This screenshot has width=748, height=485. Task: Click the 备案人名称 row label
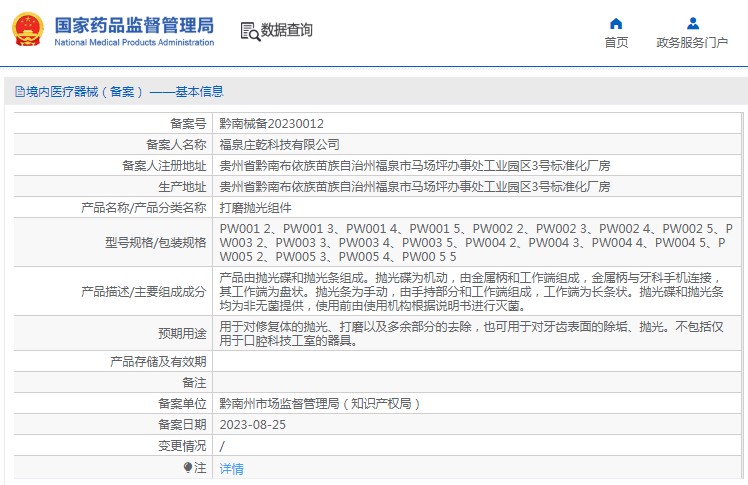pyautogui.click(x=176, y=144)
